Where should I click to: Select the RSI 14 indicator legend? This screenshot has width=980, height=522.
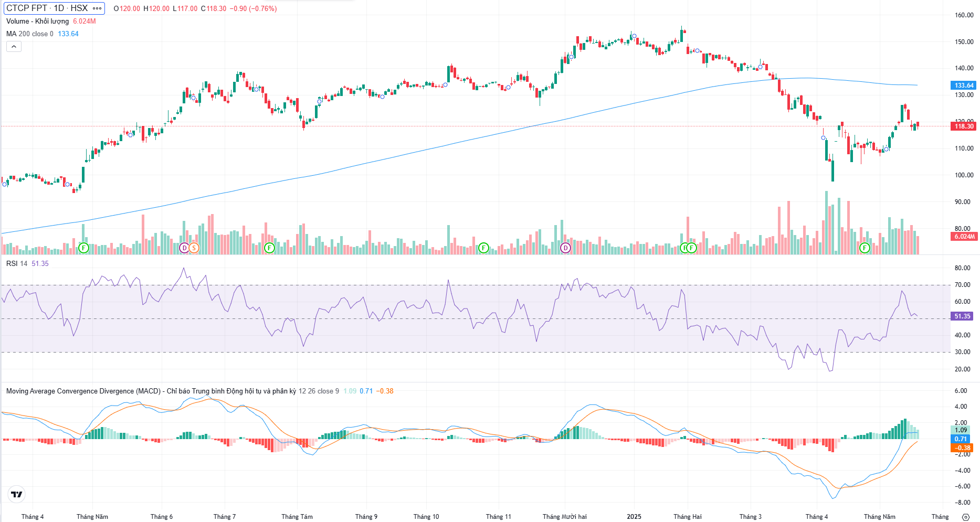point(17,263)
